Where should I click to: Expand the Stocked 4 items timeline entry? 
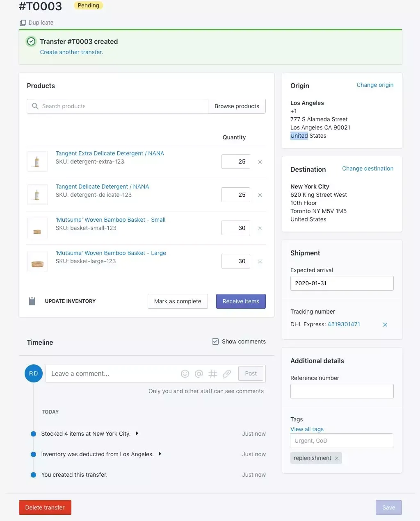(x=137, y=433)
